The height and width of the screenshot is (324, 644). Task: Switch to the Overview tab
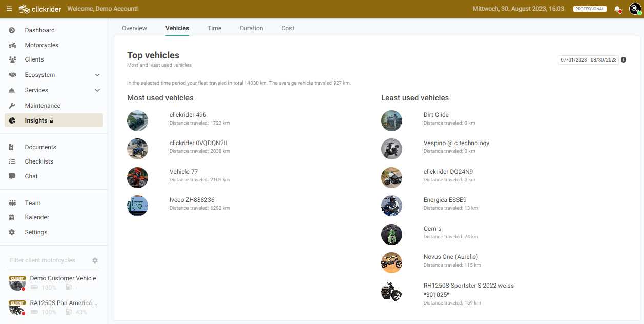(x=134, y=28)
